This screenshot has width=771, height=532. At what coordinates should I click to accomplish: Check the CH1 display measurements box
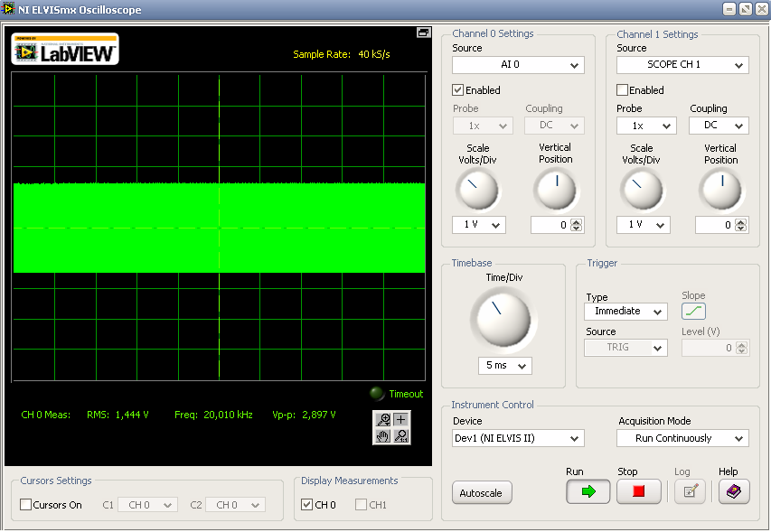click(361, 505)
